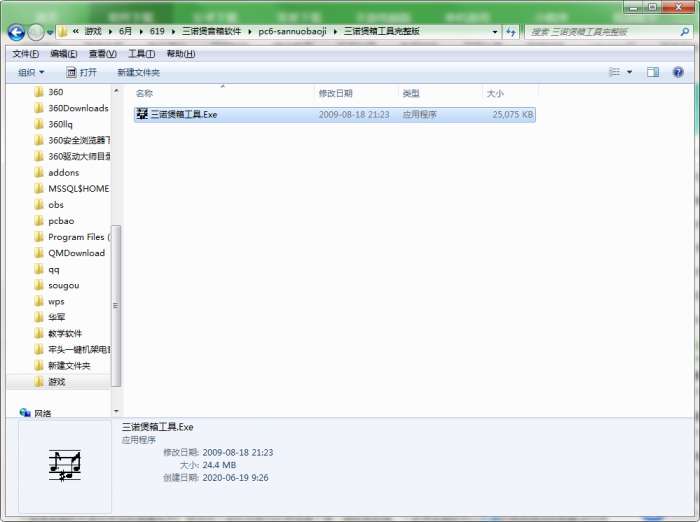Click the refresh button next to address bar

[511, 32]
